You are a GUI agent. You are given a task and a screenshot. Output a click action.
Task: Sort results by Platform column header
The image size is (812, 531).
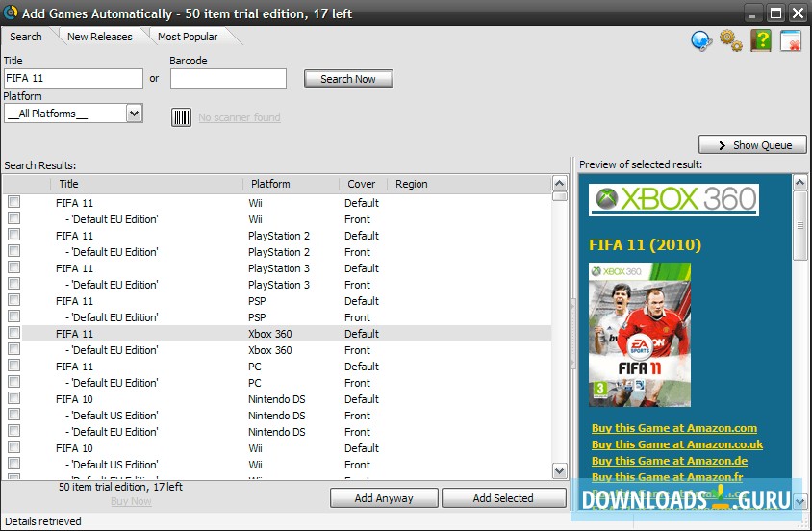pos(292,184)
